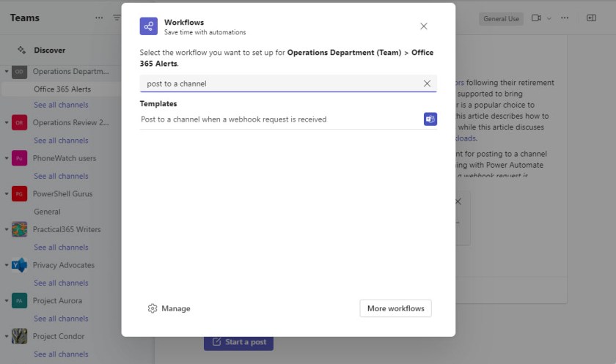The width and height of the screenshot is (616, 364).
Task: Start a meeting with video camera icon
Action: coord(536,18)
